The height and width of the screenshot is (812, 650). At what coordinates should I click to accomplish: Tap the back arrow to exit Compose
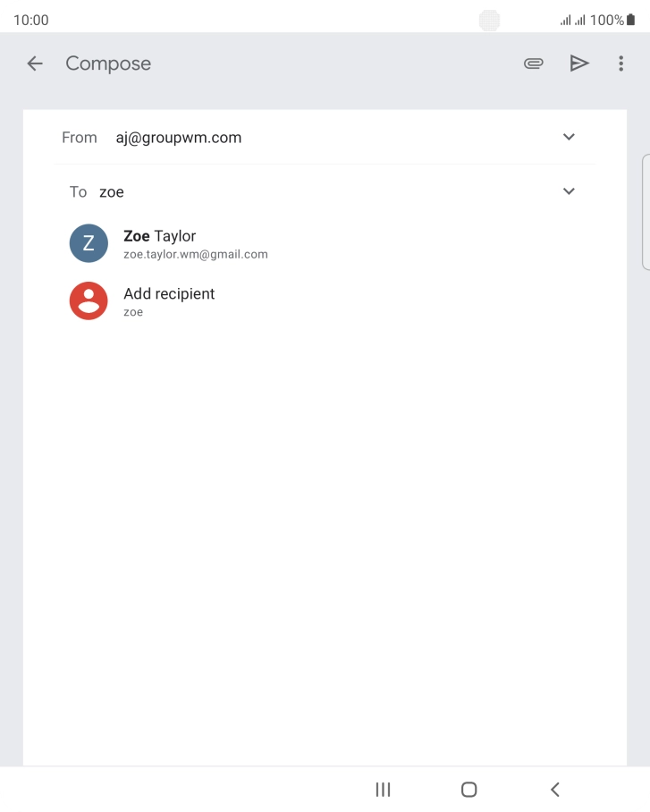click(34, 63)
